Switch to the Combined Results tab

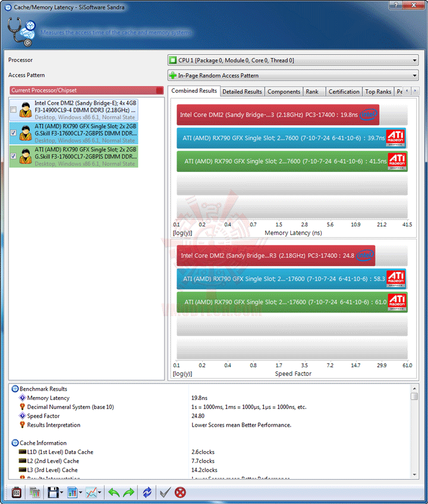click(x=194, y=91)
